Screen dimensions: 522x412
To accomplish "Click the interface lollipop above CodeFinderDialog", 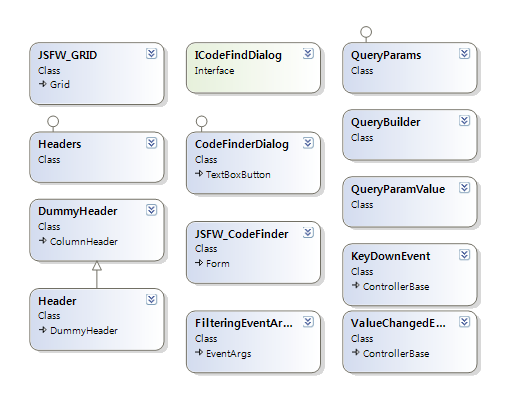I will 201,122.
